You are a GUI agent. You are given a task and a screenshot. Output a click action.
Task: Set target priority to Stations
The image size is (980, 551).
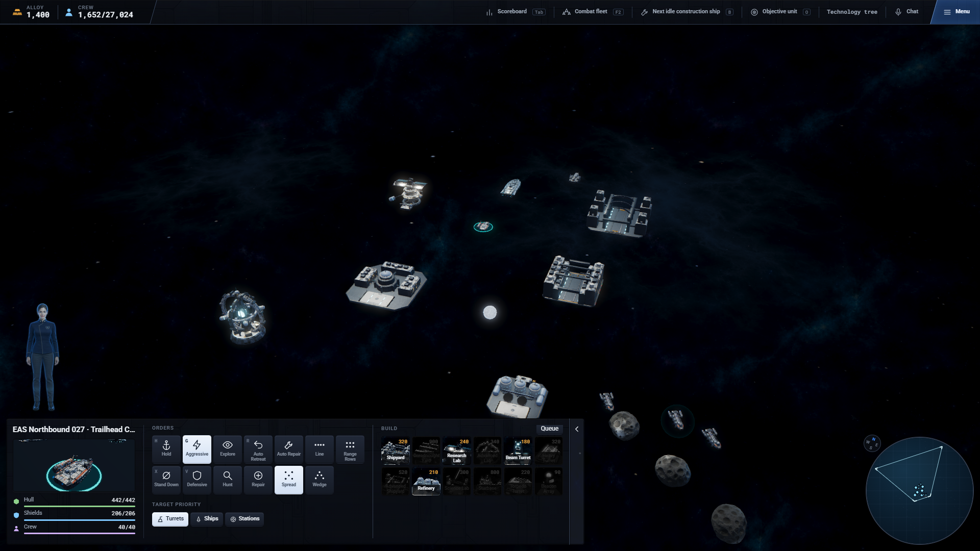(244, 519)
